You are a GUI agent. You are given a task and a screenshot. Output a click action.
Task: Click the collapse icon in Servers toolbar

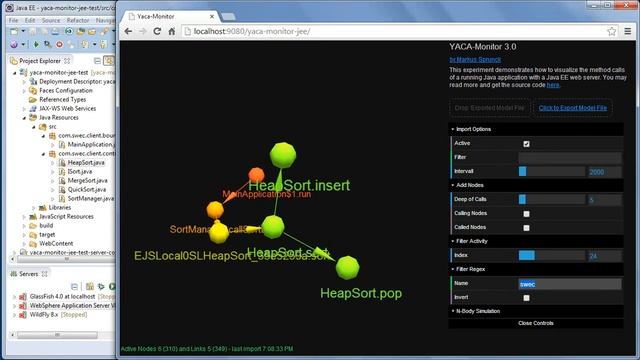[74, 287]
